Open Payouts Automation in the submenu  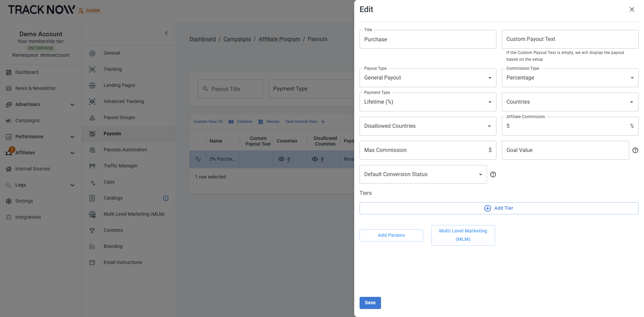(x=125, y=150)
